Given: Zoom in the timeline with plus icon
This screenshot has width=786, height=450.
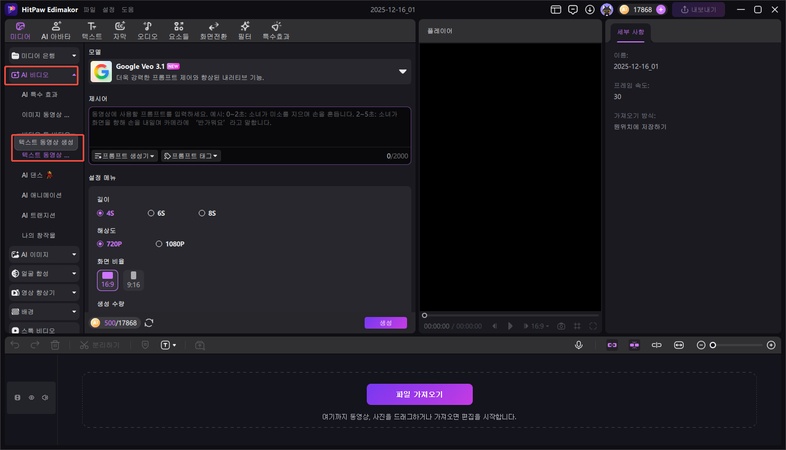Looking at the screenshot, I should click(x=771, y=345).
